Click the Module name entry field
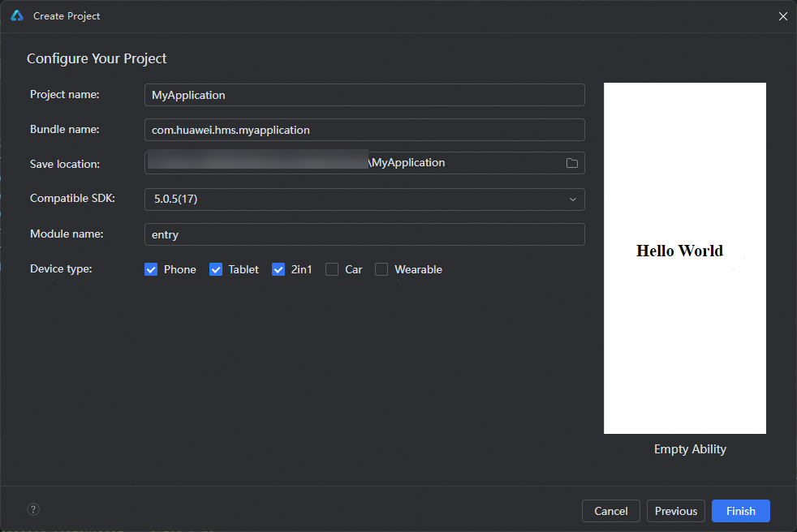797x532 pixels. coord(364,234)
